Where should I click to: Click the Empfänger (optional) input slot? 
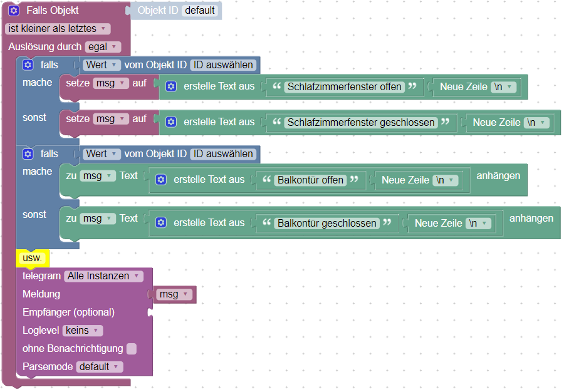point(150,312)
